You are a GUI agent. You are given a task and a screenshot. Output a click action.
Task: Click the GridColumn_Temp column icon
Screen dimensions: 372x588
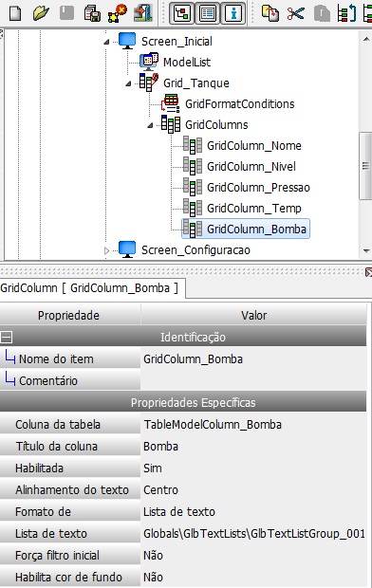(193, 208)
